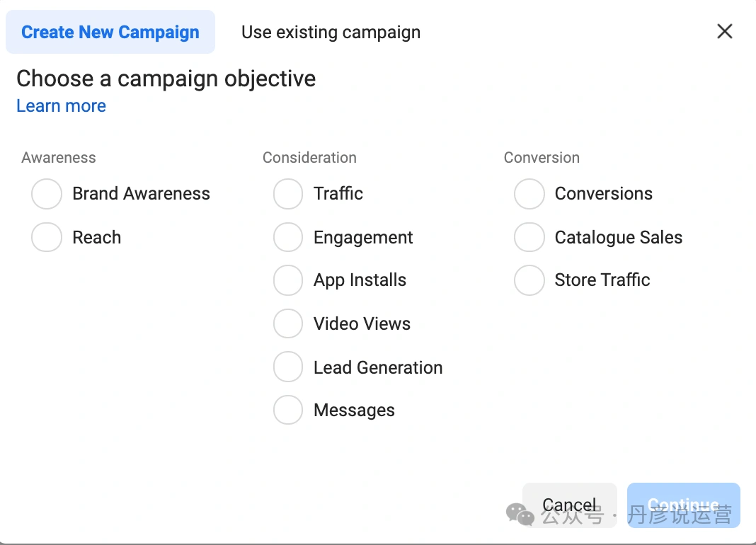
Task: Select the Conversions radio button
Action: 529,194
